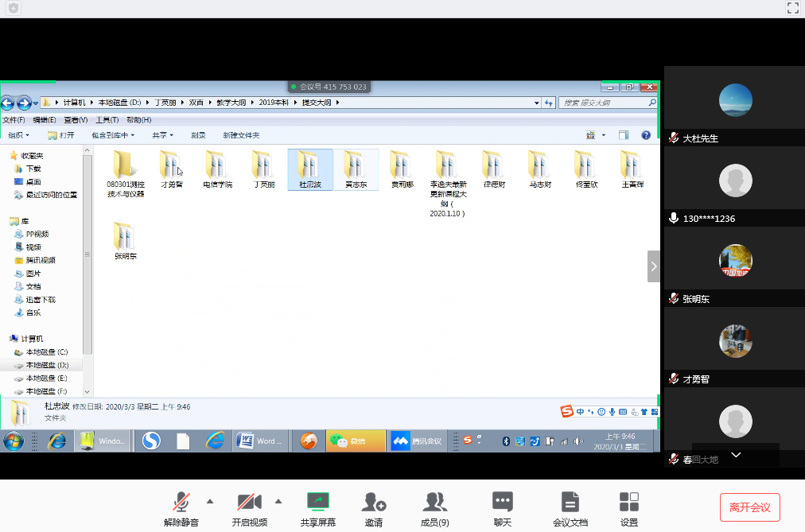Select 本地磁盘 (E:) in the sidebar

41,378
